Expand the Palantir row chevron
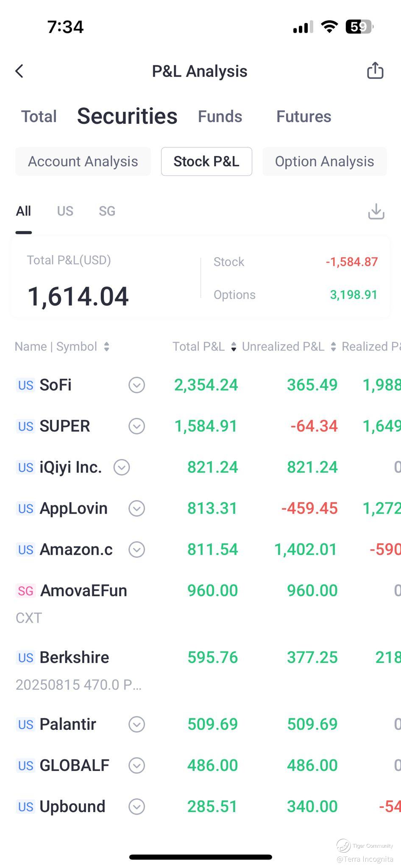 tap(136, 724)
